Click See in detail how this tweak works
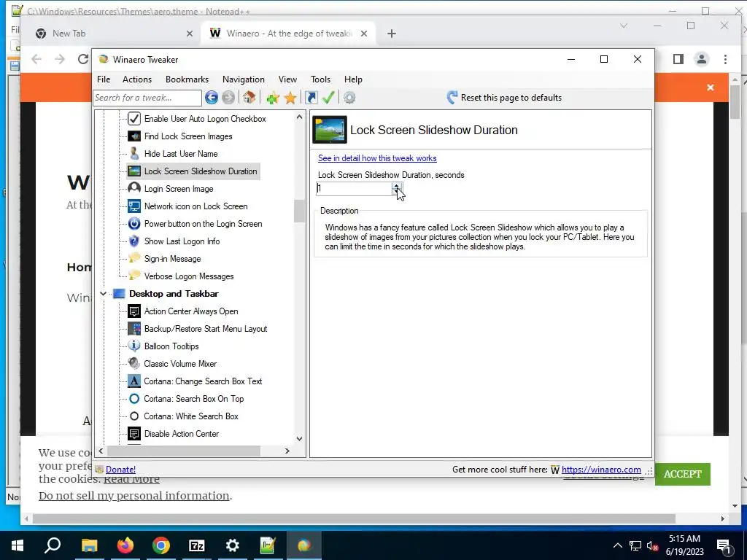The width and height of the screenshot is (747, 560). pyautogui.click(x=377, y=158)
